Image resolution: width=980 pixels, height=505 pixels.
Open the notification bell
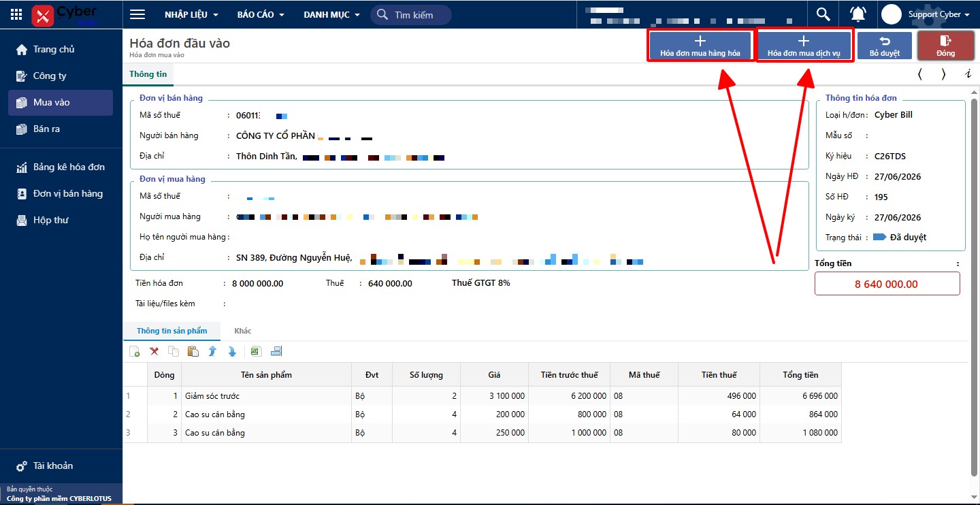[859, 14]
